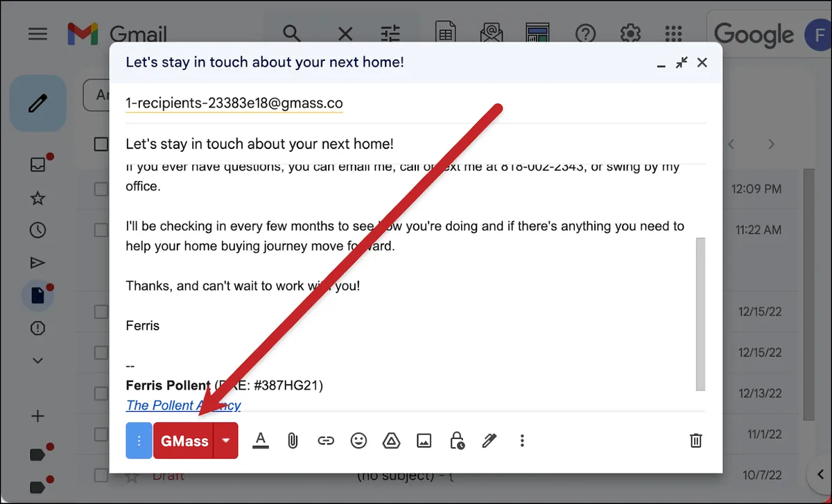Click the red GMass send button
The height and width of the screenshot is (504, 832).
(184, 441)
